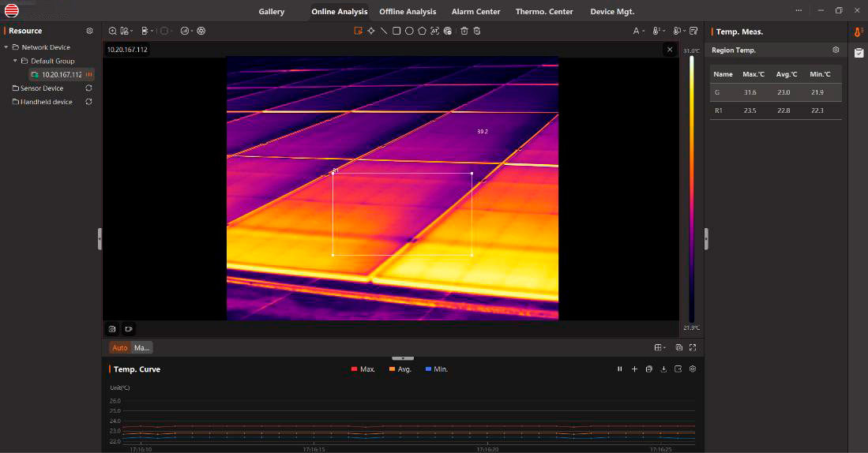Click the temperature color scale bar
This screenshot has height=453, width=868.
point(691,189)
